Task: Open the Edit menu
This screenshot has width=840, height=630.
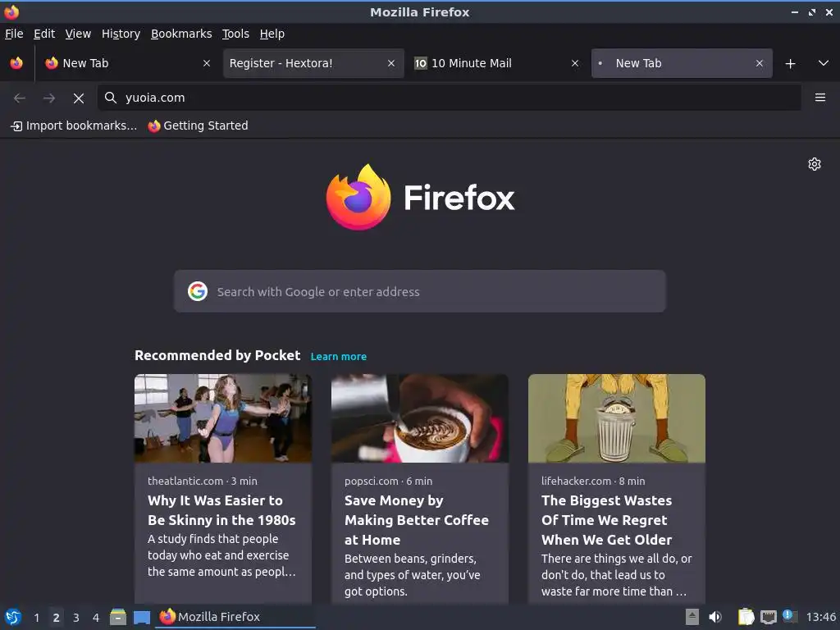Action: click(x=44, y=34)
